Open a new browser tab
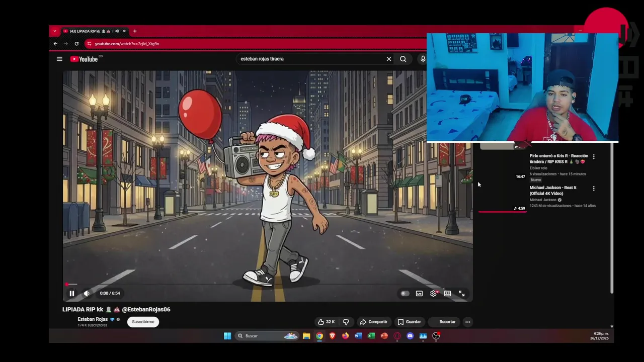Viewport: 644px width, 362px height. [x=135, y=31]
